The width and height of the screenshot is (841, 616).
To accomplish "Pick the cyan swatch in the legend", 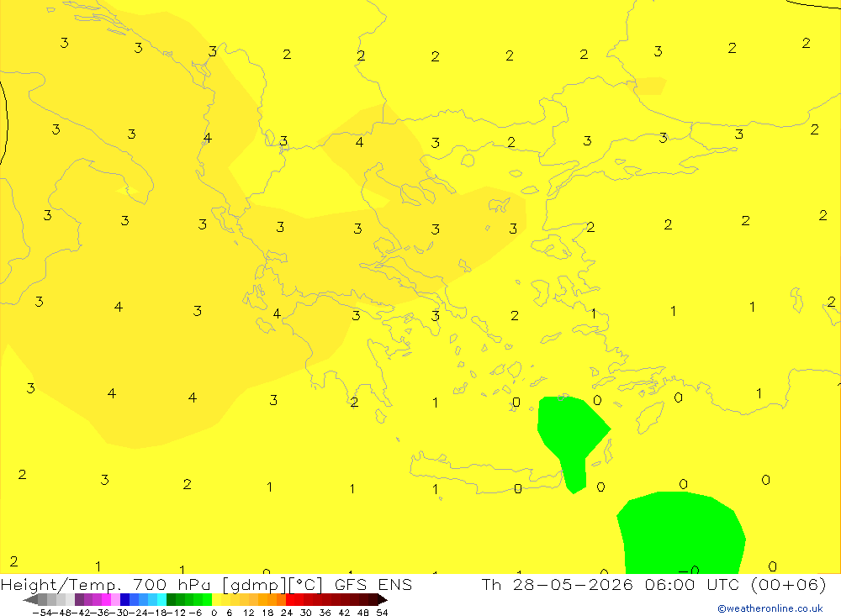I will [161, 600].
